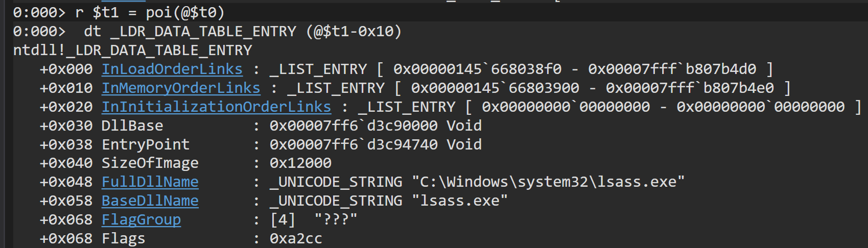Click the Flags field name
Screen dimensions: 868x248
click(x=123, y=238)
